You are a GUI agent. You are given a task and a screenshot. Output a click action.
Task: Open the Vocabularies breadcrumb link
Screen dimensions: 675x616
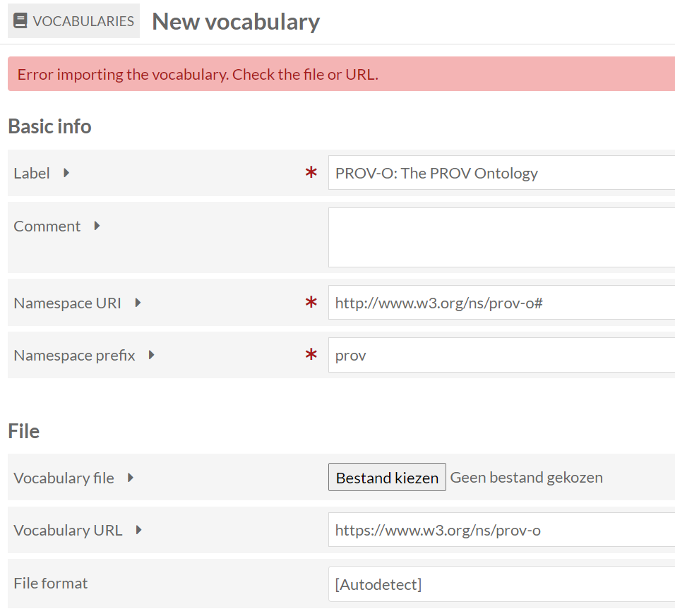tap(73, 20)
